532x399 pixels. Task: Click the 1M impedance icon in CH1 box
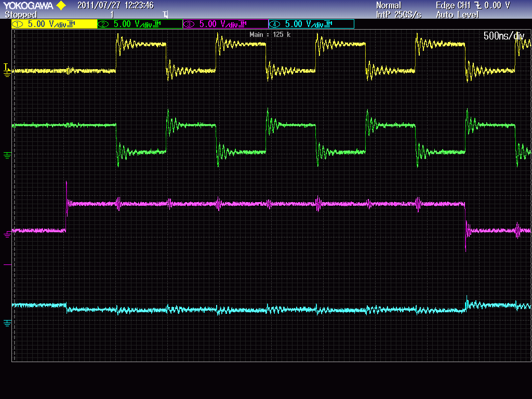coord(71,23)
